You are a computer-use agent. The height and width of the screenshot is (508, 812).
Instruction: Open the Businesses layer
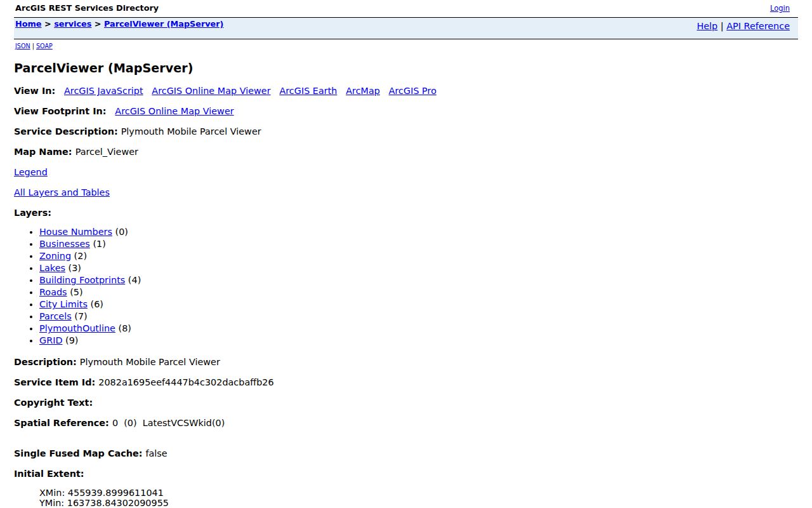pos(65,244)
